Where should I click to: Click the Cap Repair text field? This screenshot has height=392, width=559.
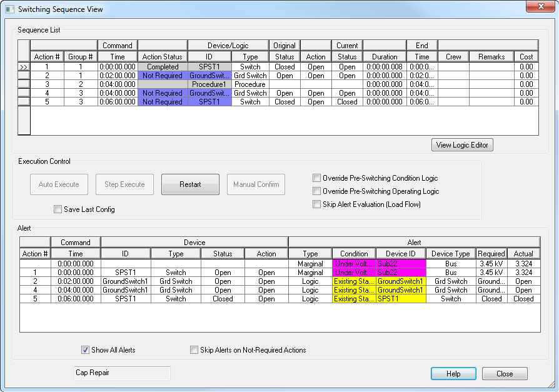[121, 373]
